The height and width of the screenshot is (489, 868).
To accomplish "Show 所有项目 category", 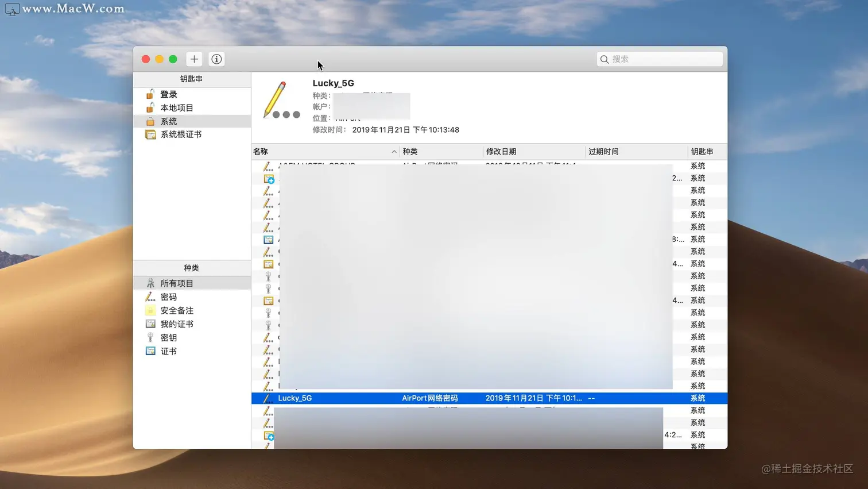I will pos(192,283).
